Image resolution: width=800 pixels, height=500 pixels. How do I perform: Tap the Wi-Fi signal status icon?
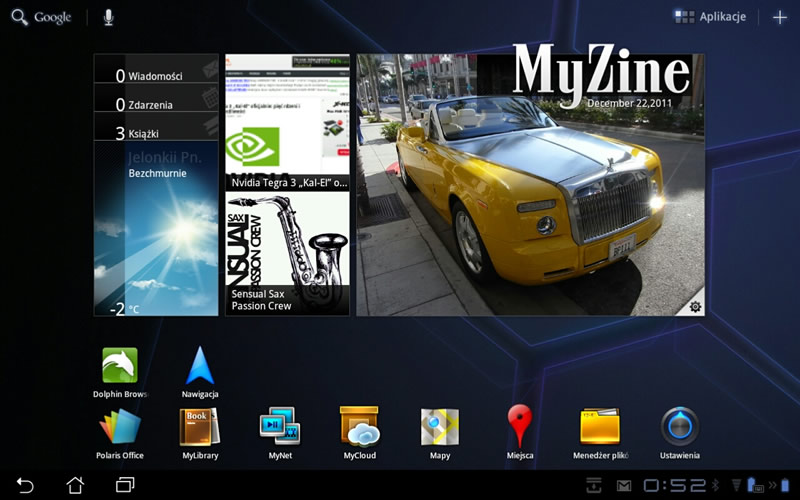736,485
